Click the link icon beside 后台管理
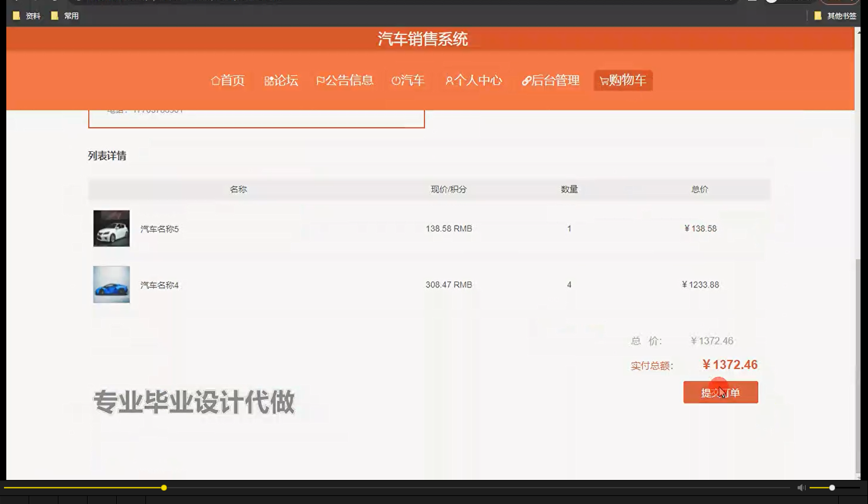Screen dimensions: 868x504 (x=526, y=80)
